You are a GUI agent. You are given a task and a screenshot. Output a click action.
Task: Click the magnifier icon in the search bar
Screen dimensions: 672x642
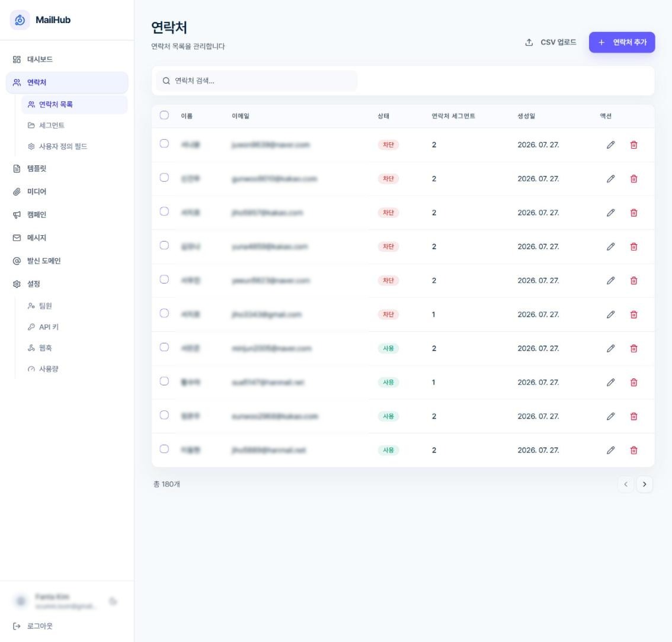(x=167, y=81)
